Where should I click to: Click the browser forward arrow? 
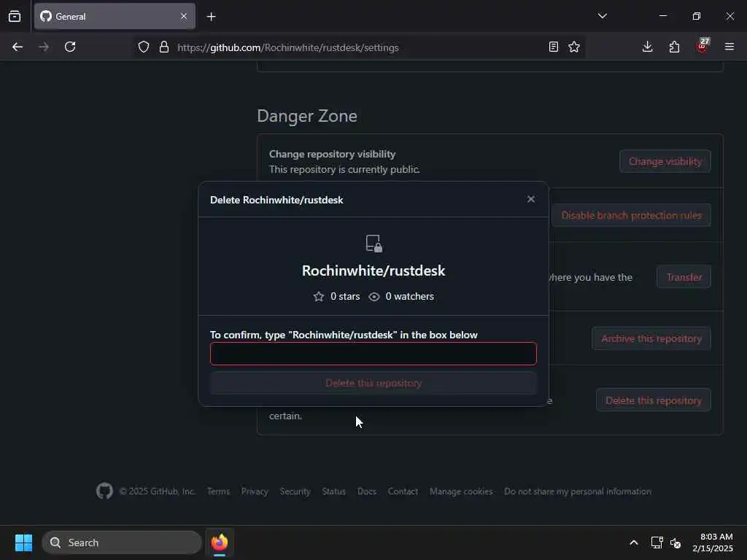[x=43, y=47]
